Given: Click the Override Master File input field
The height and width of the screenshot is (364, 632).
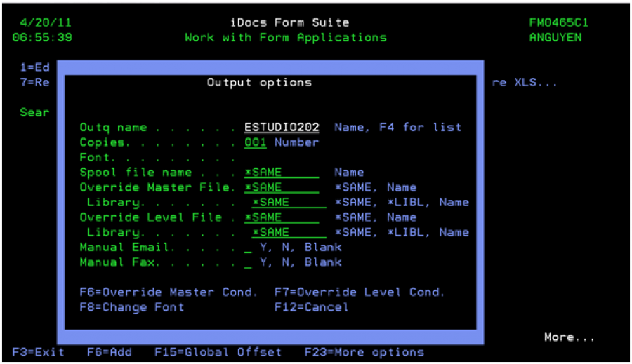Looking at the screenshot, I should (281, 187).
